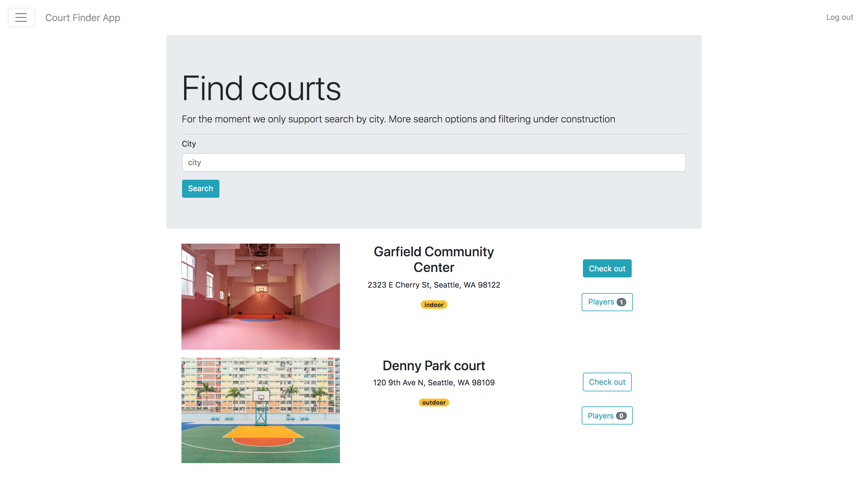
Task: Click the outdoor badge
Action: [434, 403]
